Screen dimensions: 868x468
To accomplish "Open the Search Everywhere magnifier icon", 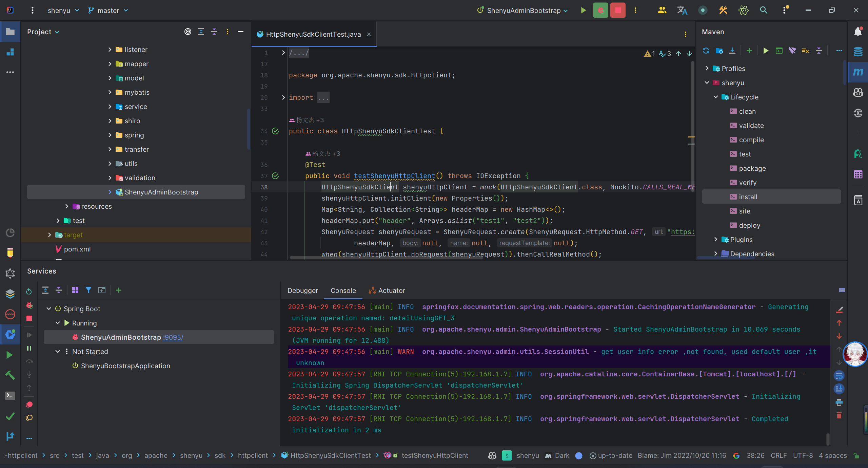I will pos(763,10).
